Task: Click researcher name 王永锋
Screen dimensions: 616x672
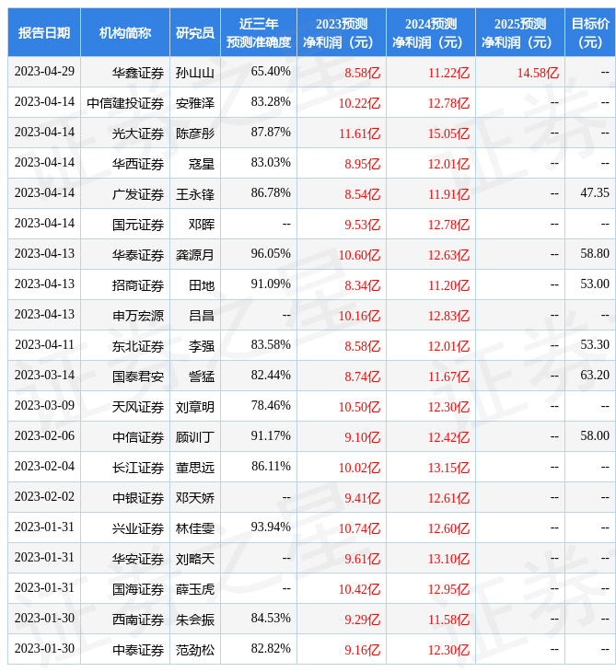Action: [195, 194]
